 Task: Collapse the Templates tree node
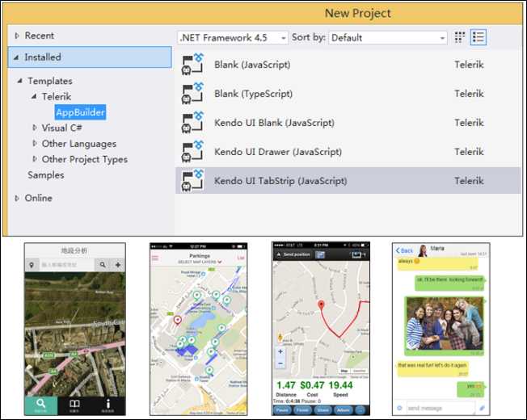pyautogui.click(x=20, y=81)
